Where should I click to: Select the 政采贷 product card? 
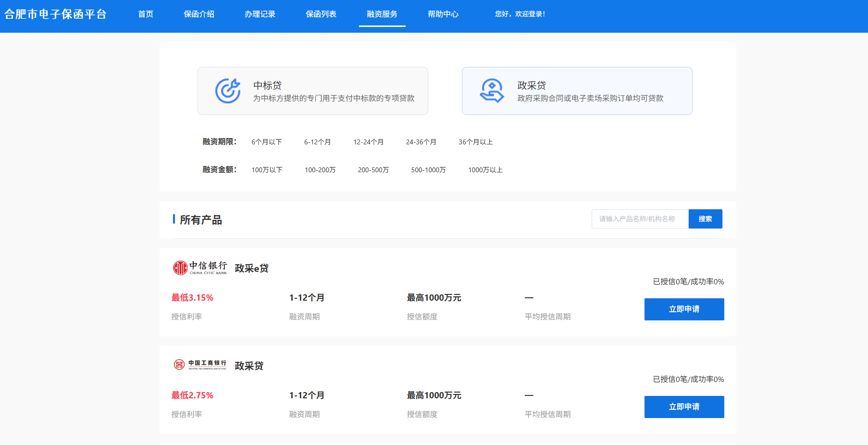click(x=576, y=90)
